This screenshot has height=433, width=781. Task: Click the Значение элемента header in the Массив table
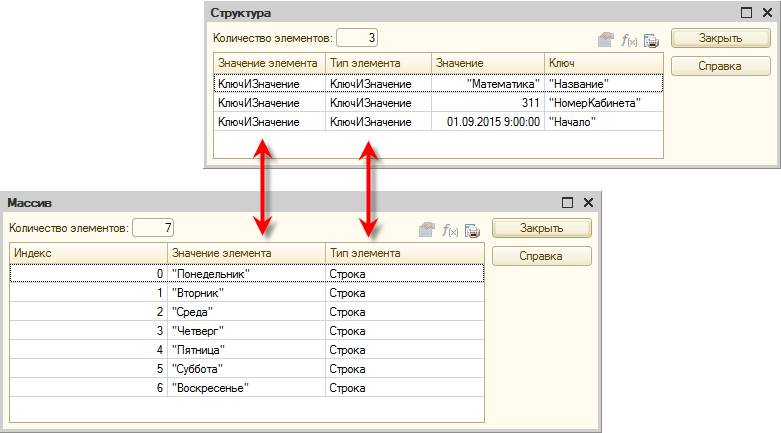(246, 253)
